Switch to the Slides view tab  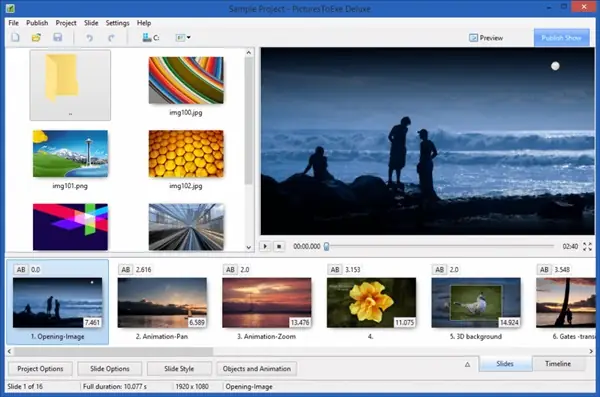tap(505, 364)
